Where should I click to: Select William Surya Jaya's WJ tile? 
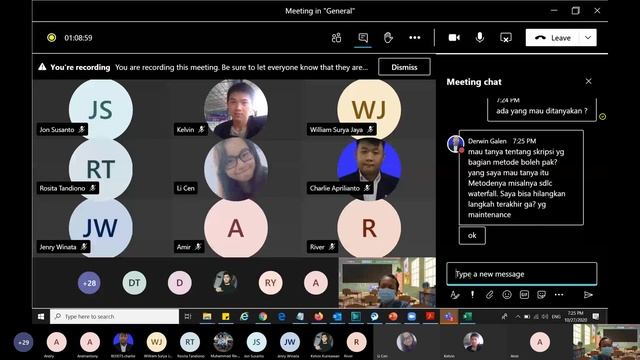(369, 108)
